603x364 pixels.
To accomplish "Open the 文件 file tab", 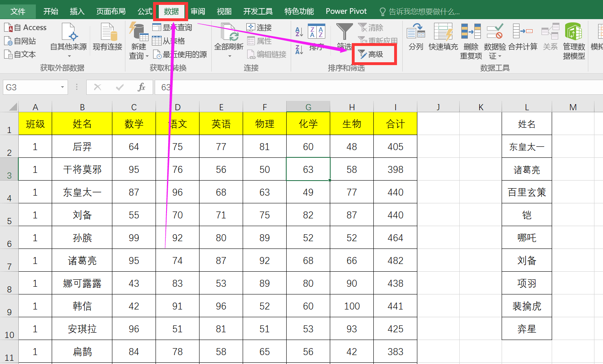I will 18,11.
